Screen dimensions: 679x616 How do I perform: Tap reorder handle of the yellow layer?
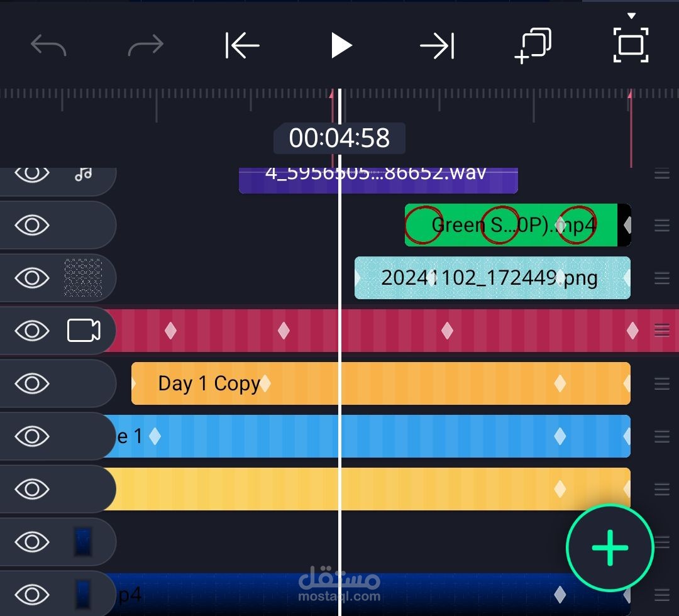(661, 489)
